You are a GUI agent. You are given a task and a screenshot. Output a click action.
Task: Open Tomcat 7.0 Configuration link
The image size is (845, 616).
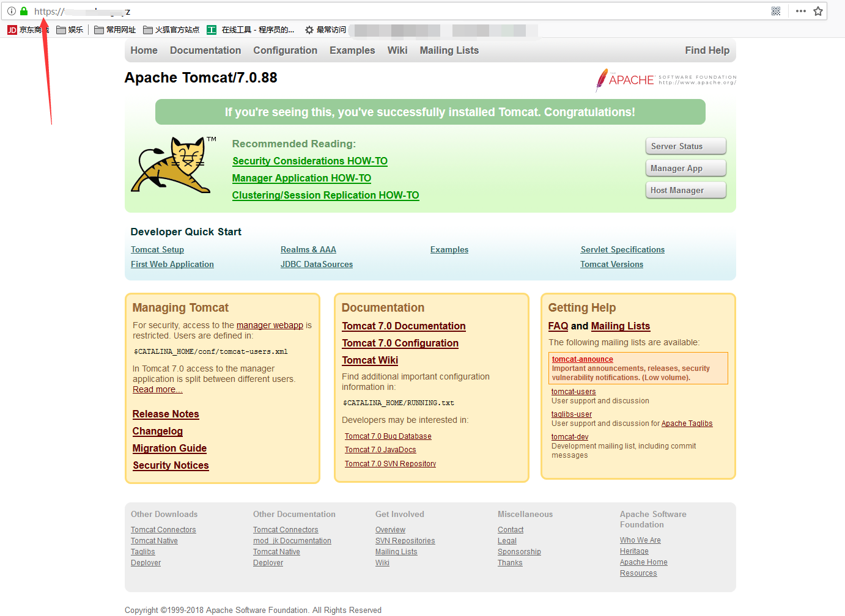coord(400,343)
